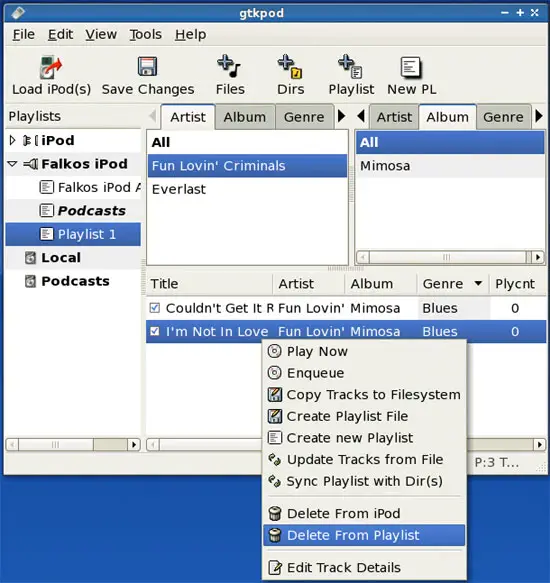Select Mimosa in the album list
Image resolution: width=550 pixels, height=583 pixels.
[450, 166]
